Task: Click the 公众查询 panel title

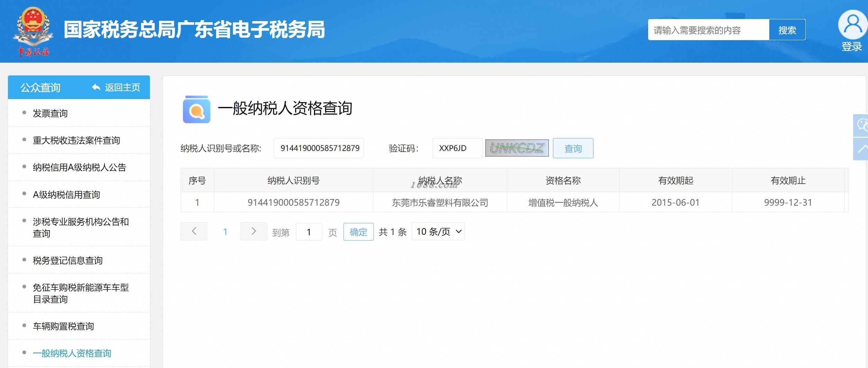Action: tap(41, 88)
